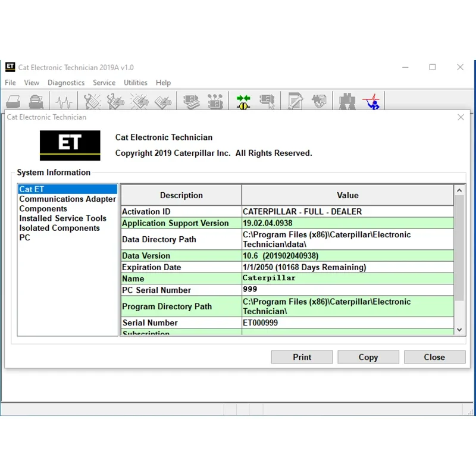Select Cat ET in System Information list
The height and width of the screenshot is (476, 476).
[67, 189]
